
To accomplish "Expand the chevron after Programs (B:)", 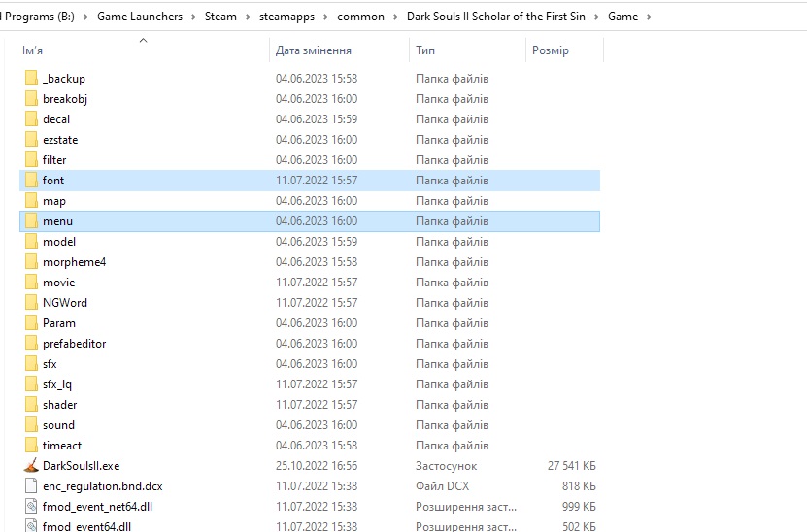I will pyautogui.click(x=85, y=17).
